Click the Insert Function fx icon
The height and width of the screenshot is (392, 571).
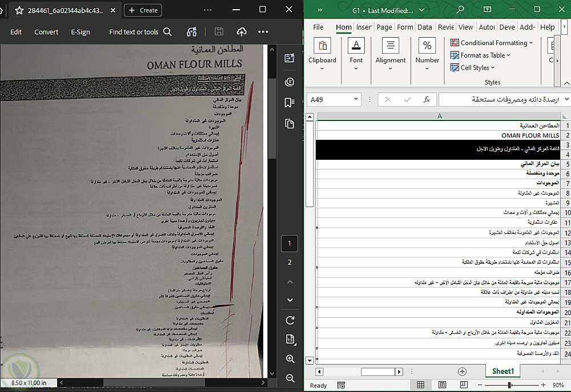tap(427, 99)
